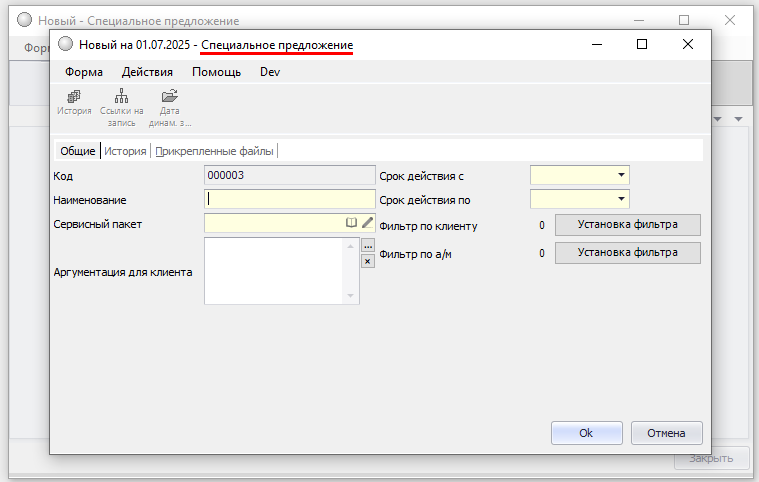Image resolution: width=759 pixels, height=482 pixels.
Task: Click the Дата динам. folder icon
Action: point(170,97)
